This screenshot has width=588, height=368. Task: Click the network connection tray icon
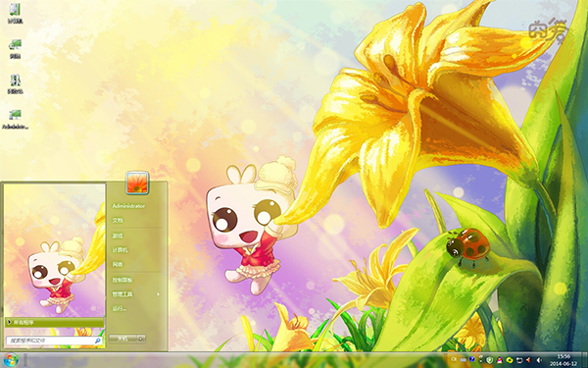point(519,360)
